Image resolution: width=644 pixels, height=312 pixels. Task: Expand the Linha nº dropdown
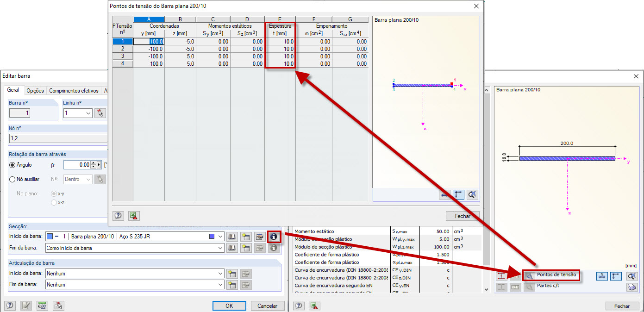click(x=88, y=113)
